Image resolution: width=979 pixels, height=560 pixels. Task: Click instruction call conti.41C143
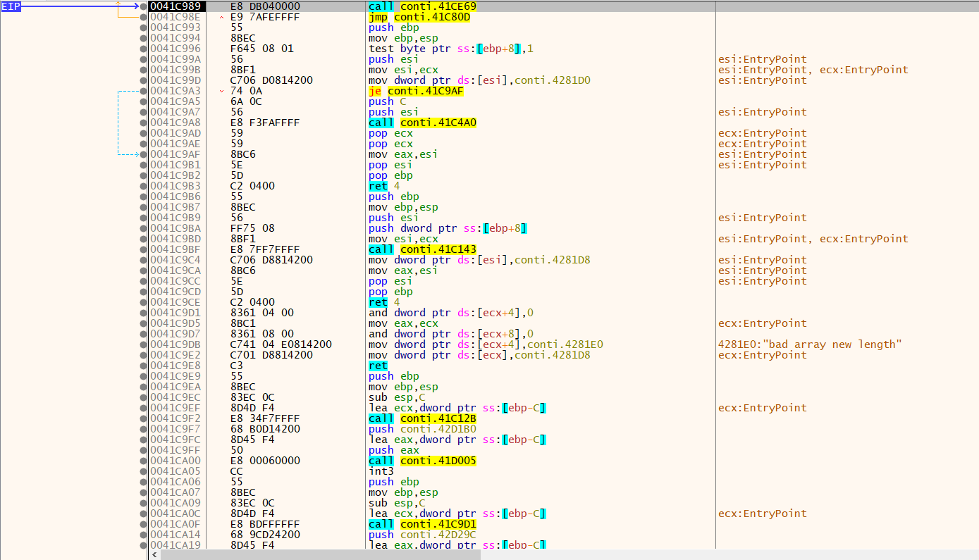click(x=422, y=249)
